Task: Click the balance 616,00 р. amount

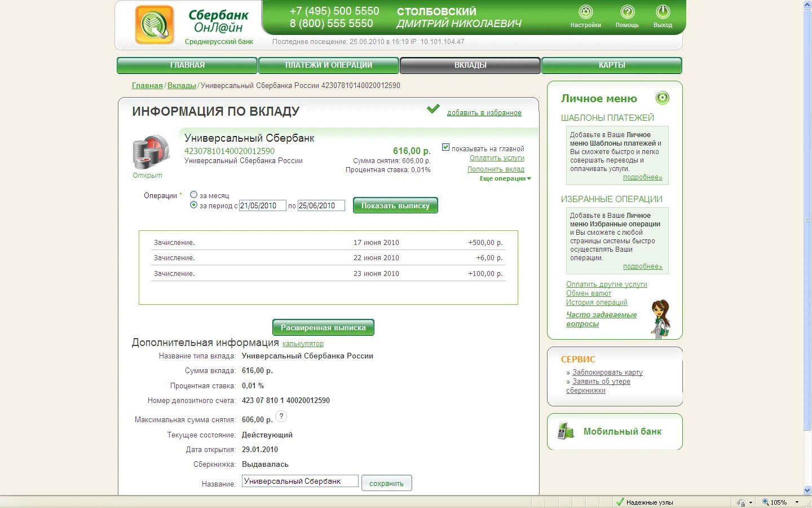Action: point(412,151)
